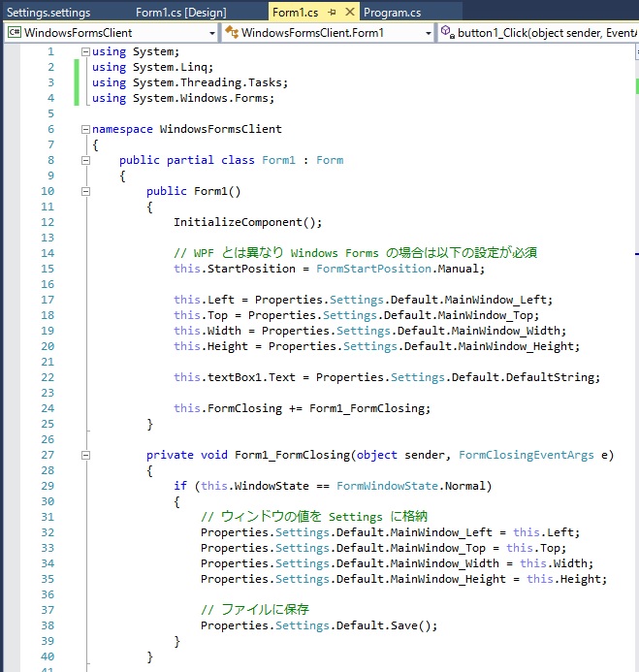Select the Form1.cs editor tab

coord(296,13)
